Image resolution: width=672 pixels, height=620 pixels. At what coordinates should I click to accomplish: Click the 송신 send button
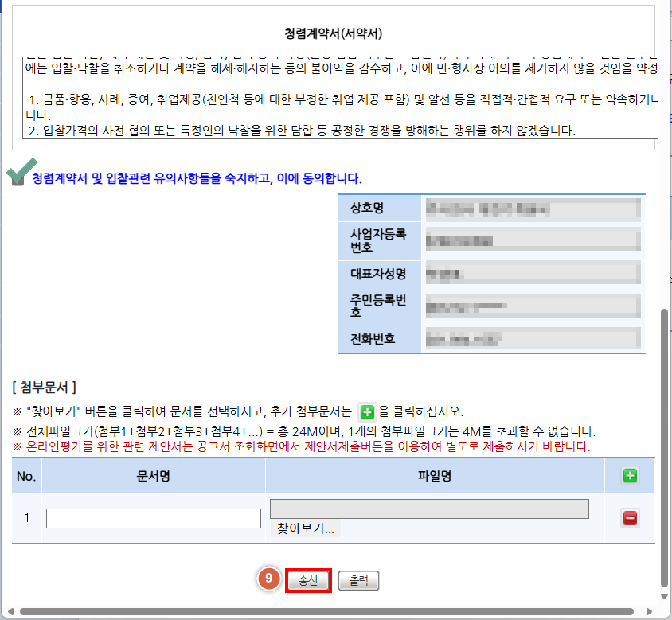(x=309, y=580)
